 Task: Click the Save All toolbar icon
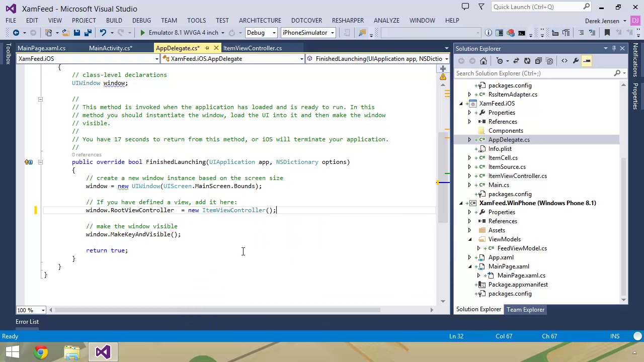tap(88, 33)
